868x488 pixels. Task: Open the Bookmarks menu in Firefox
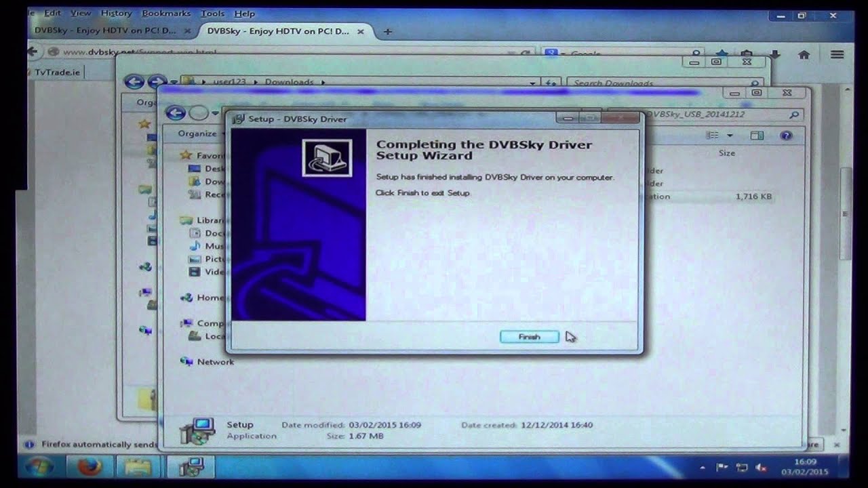coord(167,13)
